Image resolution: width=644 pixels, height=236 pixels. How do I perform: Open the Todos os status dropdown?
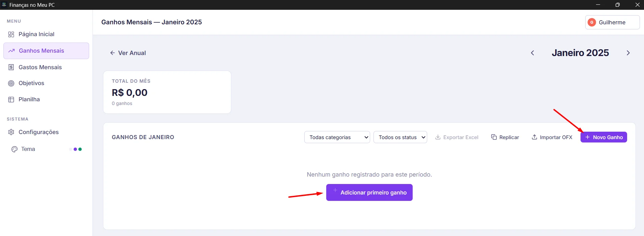coord(400,137)
